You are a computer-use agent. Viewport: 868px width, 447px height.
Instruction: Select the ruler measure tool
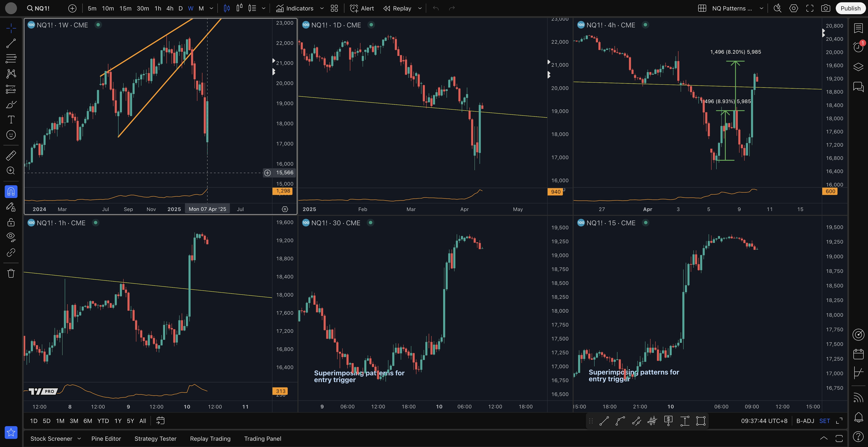coord(11,155)
